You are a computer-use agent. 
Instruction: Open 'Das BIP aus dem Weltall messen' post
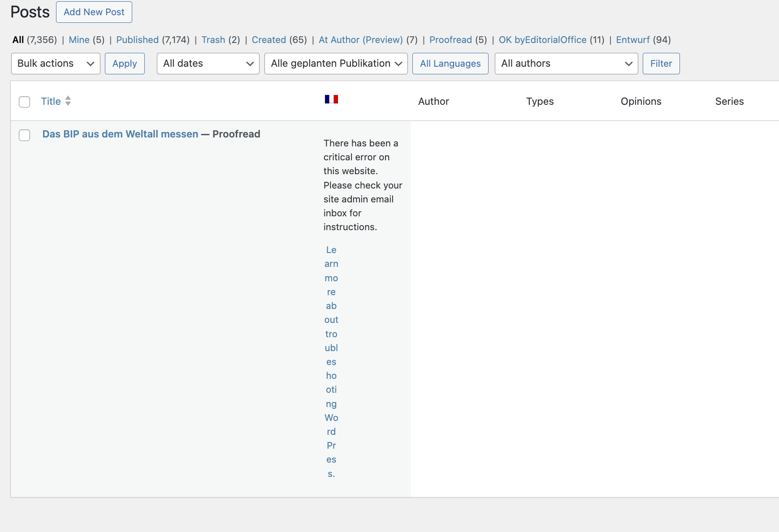tap(120, 134)
